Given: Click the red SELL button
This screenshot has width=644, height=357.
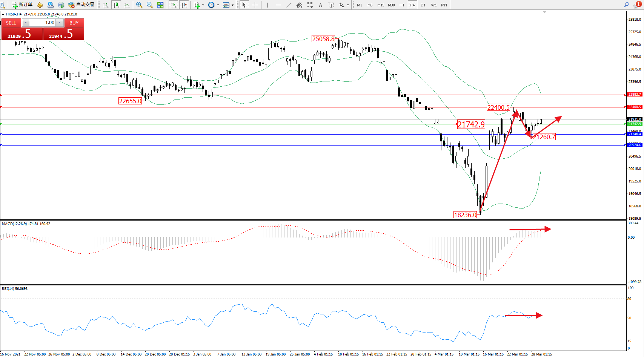Looking at the screenshot, I should click(x=11, y=23).
